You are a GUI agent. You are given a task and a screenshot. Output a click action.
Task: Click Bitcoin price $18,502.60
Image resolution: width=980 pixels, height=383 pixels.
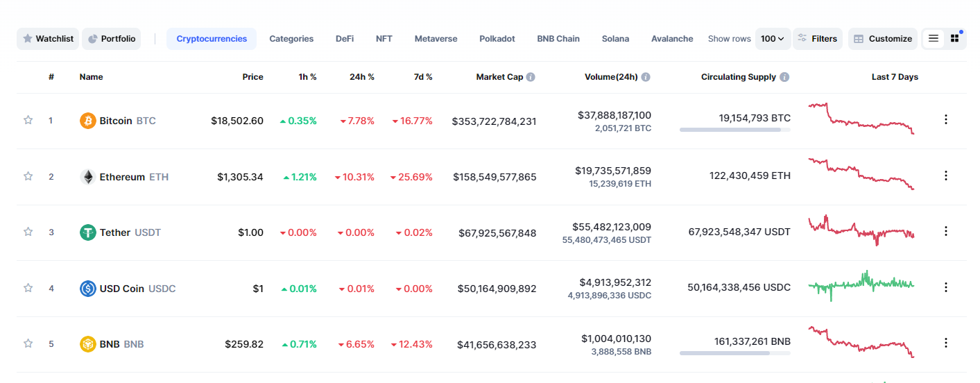pos(237,121)
